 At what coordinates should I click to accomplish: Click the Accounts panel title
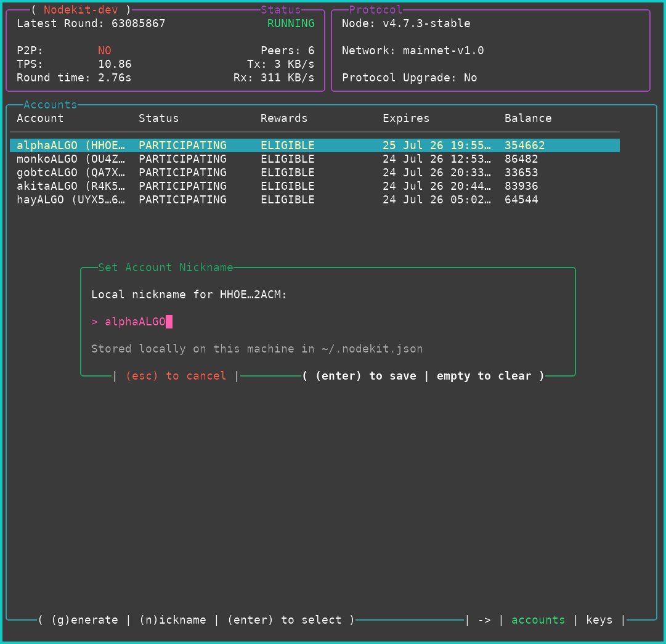pos(50,105)
